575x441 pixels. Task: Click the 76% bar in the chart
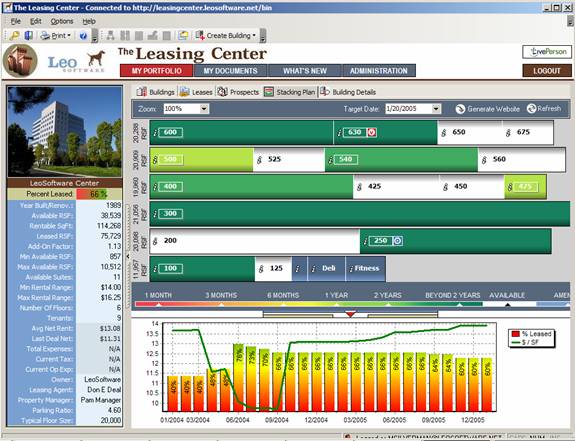tap(238, 377)
